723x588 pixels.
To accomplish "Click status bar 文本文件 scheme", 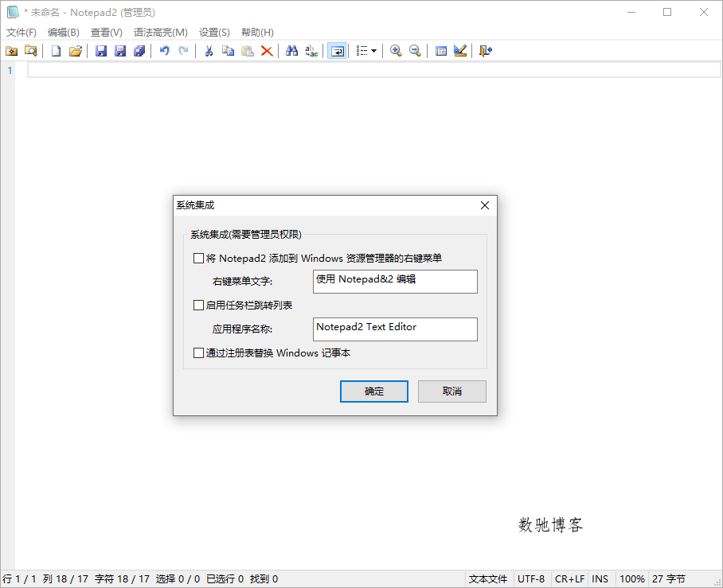I will (488, 579).
